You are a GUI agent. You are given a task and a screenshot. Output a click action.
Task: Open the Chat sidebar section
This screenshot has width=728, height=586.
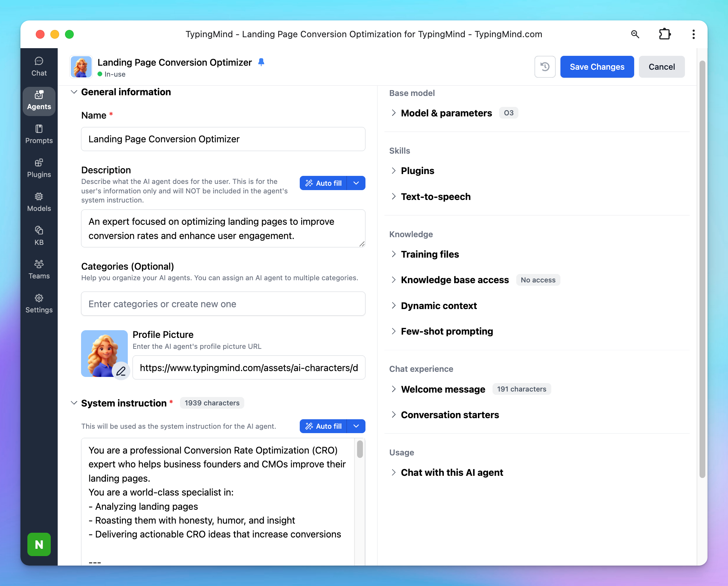39,67
